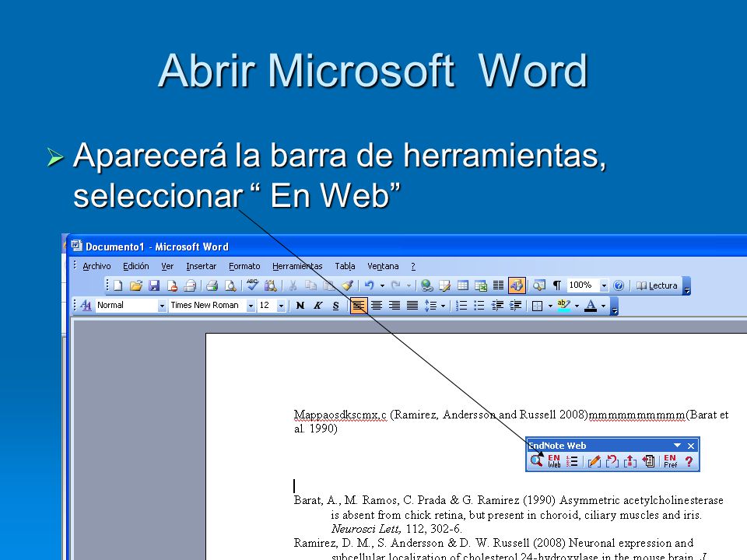
Task: Open the Formato menu
Action: (x=244, y=266)
